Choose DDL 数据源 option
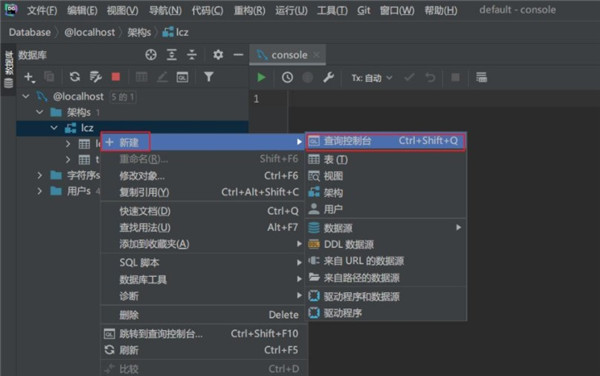The width and height of the screenshot is (600, 376). pyautogui.click(x=386, y=244)
